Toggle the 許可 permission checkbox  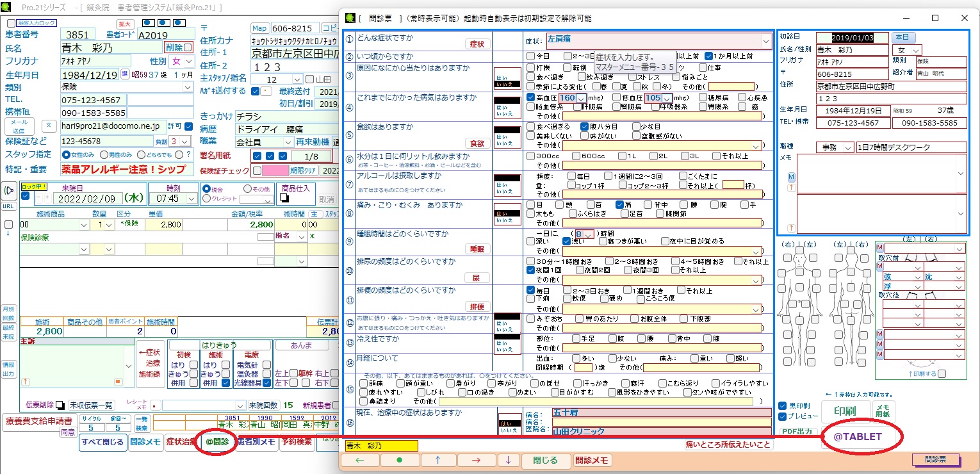[x=189, y=126]
